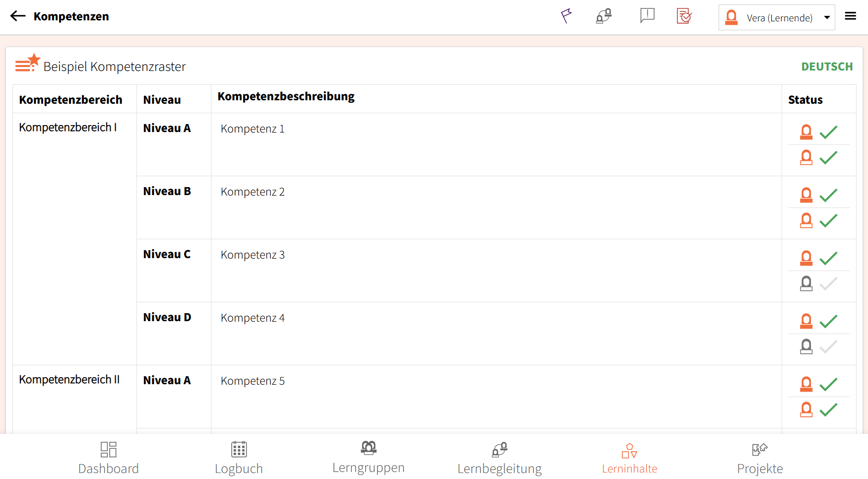This screenshot has height=479, width=868.
Task: Click Niveau C cell
Action: pyautogui.click(x=174, y=271)
